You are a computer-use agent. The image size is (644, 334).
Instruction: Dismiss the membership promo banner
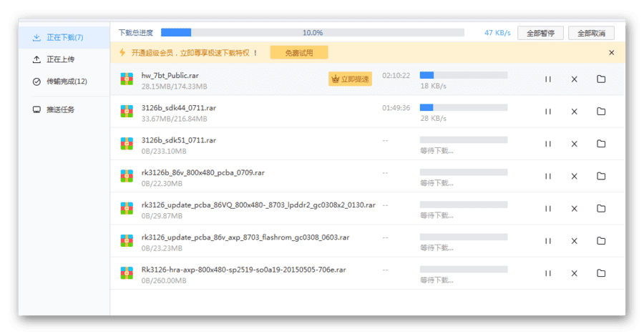click(x=612, y=52)
